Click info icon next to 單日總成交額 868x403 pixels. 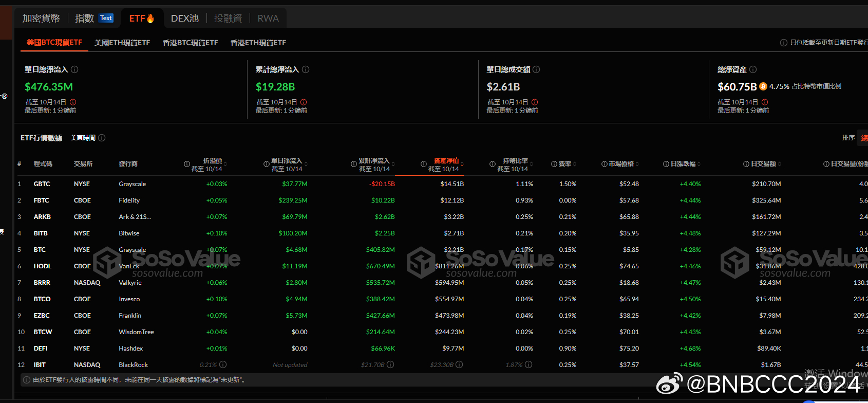point(536,69)
